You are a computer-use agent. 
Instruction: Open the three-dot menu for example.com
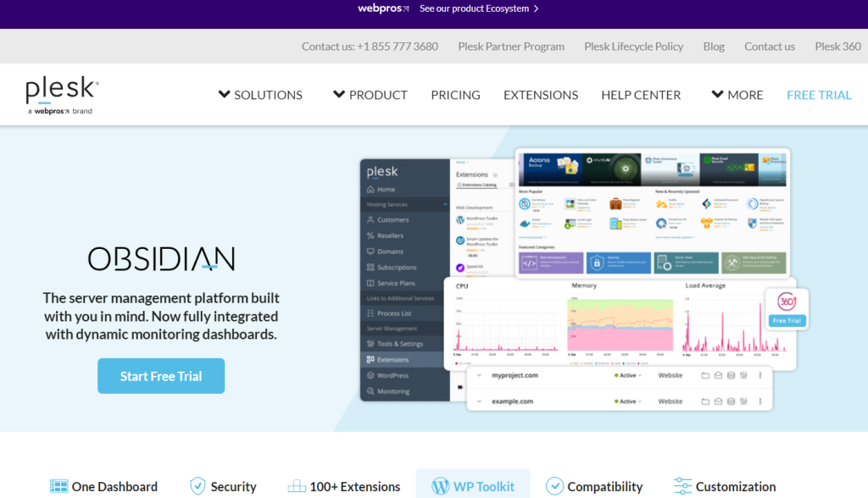click(760, 401)
